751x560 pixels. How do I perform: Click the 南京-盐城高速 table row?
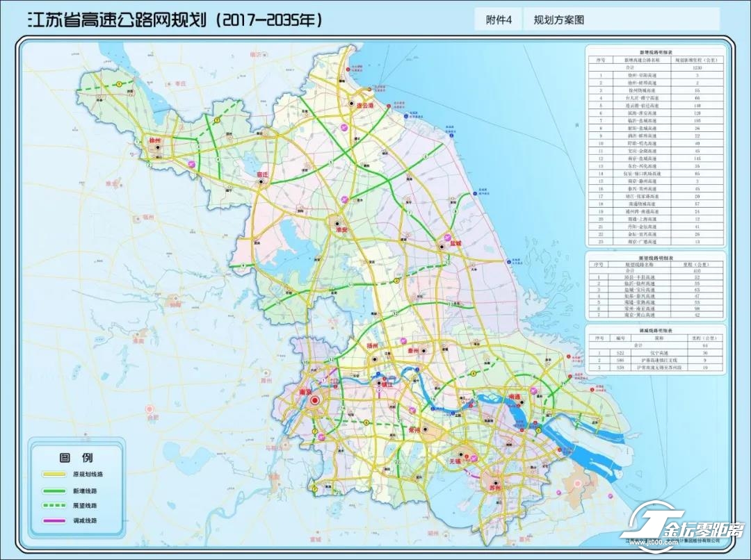(656, 158)
